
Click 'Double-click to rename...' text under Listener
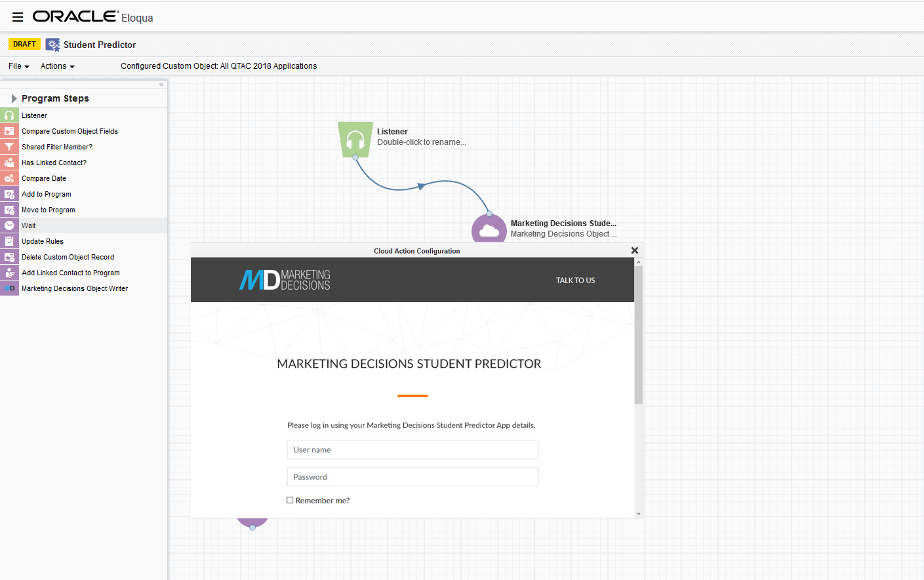point(422,142)
